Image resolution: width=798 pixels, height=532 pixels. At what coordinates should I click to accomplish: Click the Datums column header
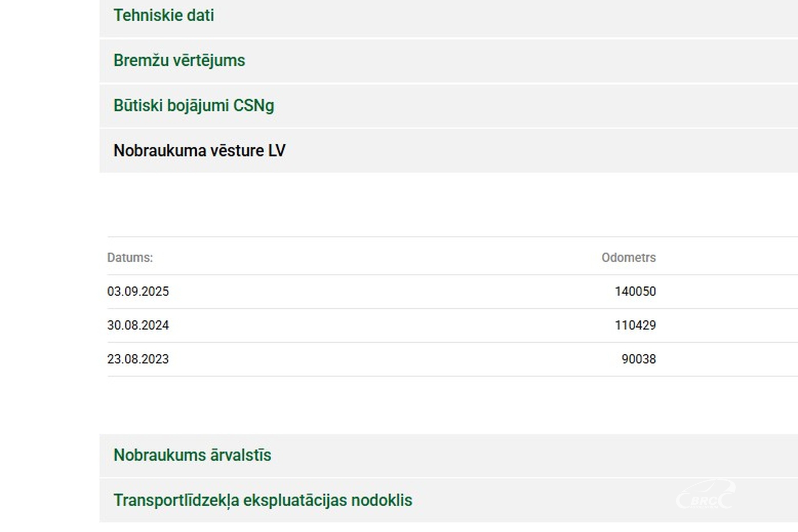click(130, 258)
